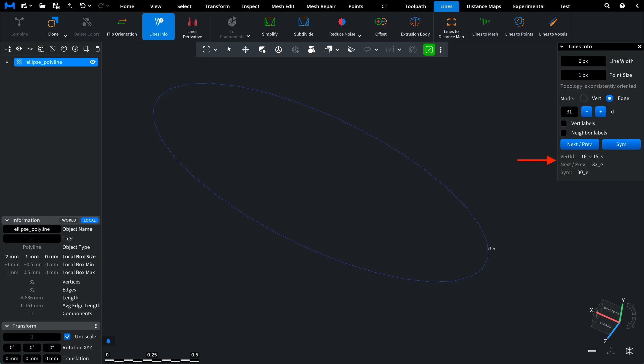
Task: Delete selected object with the trash icon
Action: click(98, 49)
